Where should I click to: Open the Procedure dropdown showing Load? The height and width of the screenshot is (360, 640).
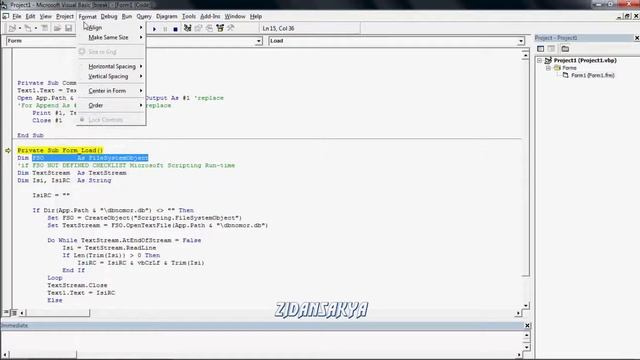click(x=521, y=41)
